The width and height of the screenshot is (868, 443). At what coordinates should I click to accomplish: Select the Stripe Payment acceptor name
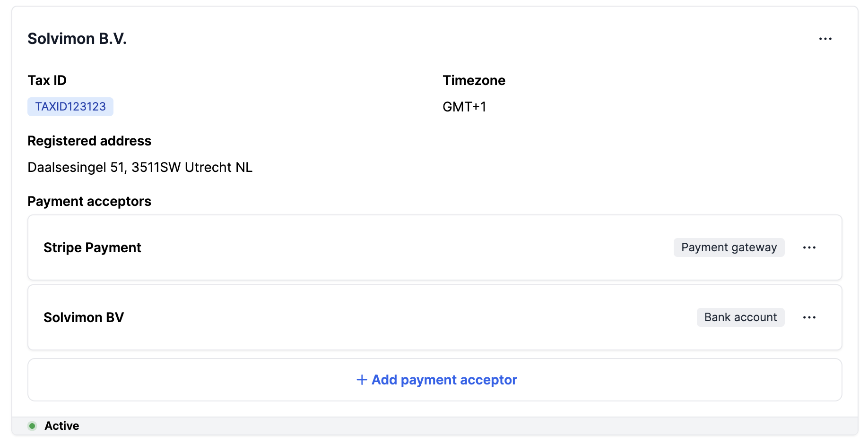click(x=92, y=247)
